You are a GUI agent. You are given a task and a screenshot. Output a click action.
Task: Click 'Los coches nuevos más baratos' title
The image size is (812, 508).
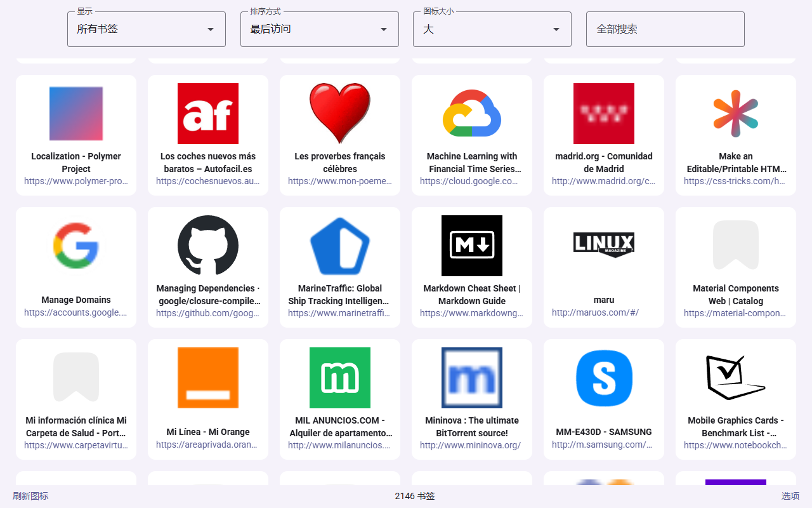click(x=208, y=163)
